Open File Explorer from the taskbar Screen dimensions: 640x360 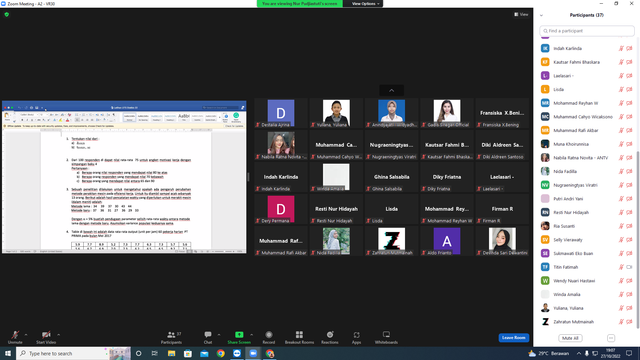point(171,353)
